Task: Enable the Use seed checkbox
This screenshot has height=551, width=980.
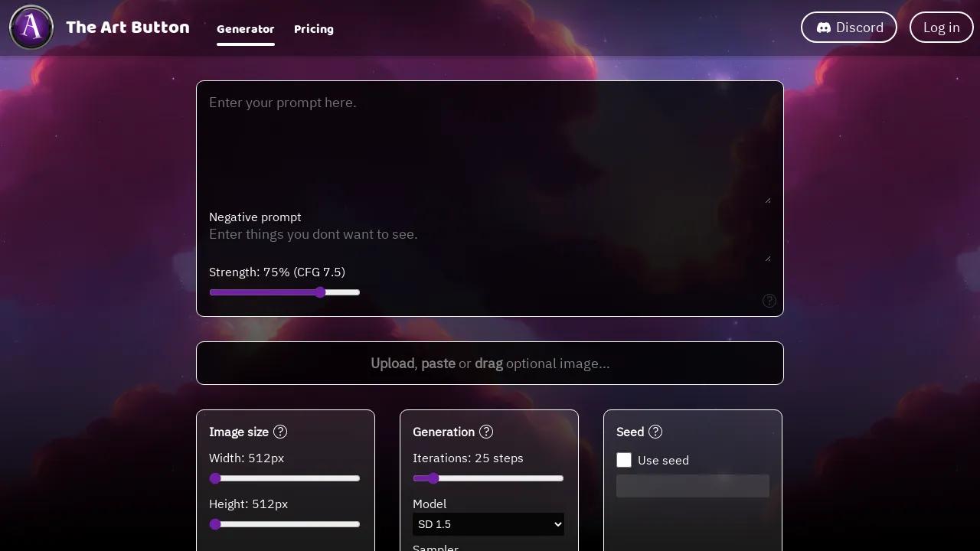Action: tap(624, 460)
